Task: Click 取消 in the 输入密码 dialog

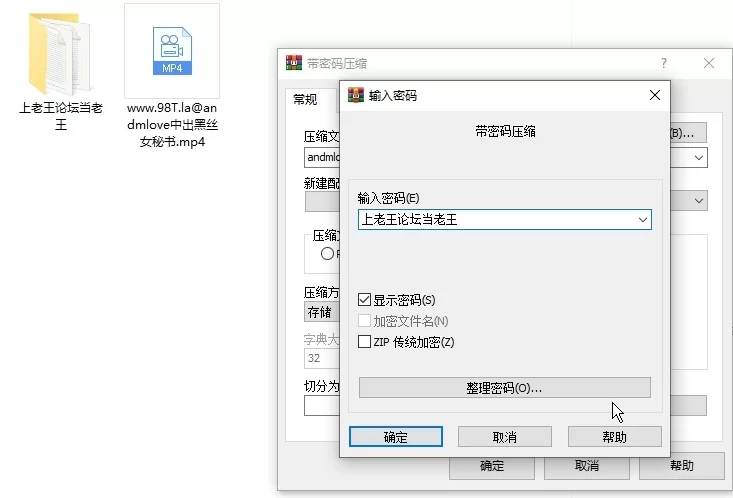Action: (x=505, y=437)
